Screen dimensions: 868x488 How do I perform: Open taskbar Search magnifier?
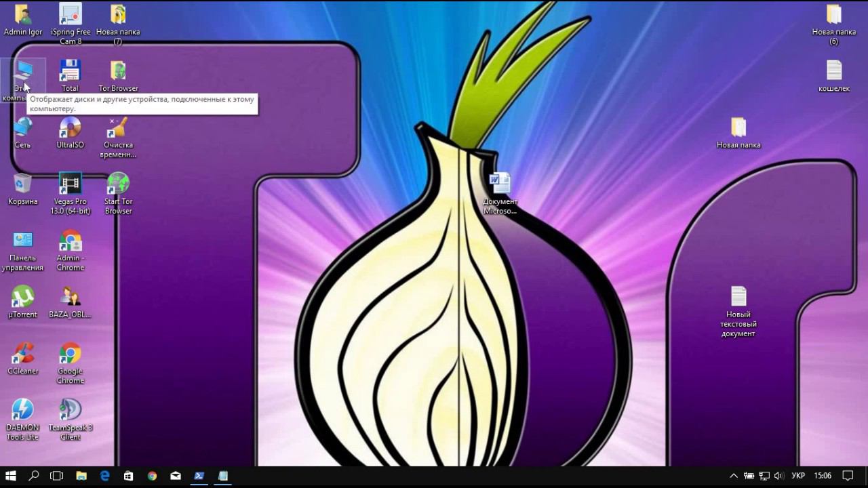34,476
